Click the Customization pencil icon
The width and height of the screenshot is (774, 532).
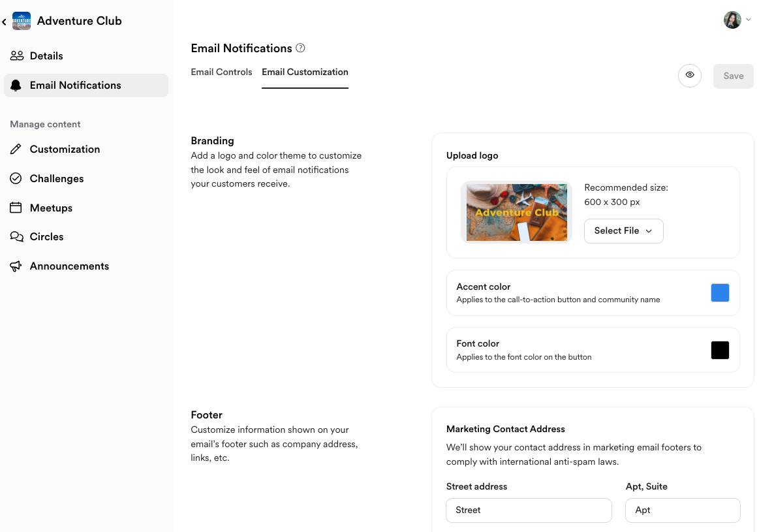[16, 149]
